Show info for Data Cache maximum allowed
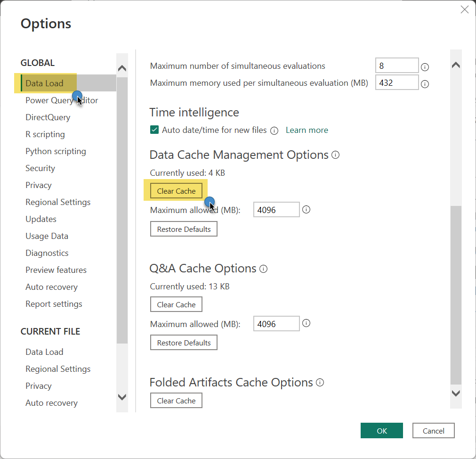The height and width of the screenshot is (459, 476). (x=307, y=210)
